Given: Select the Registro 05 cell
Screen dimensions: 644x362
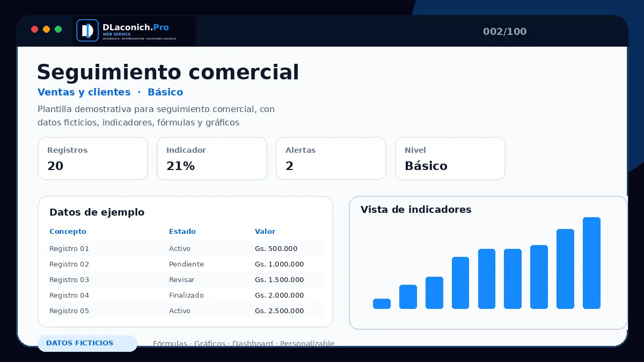Looking at the screenshot, I should point(69,311).
